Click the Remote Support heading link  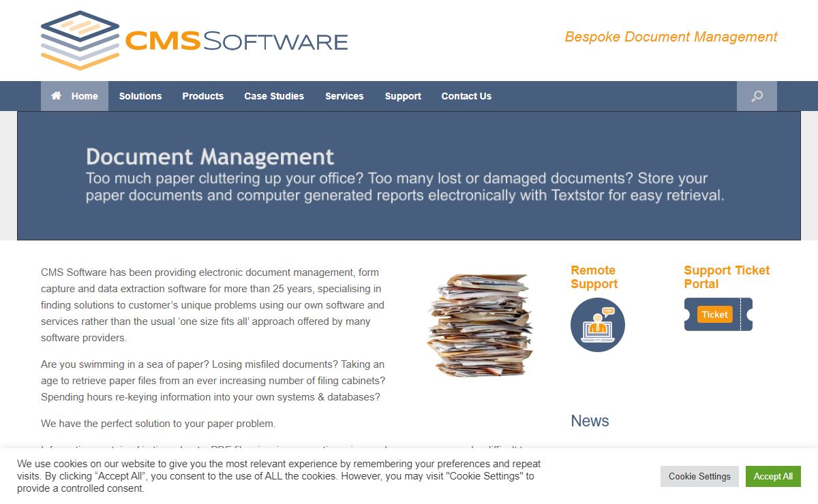click(x=594, y=277)
